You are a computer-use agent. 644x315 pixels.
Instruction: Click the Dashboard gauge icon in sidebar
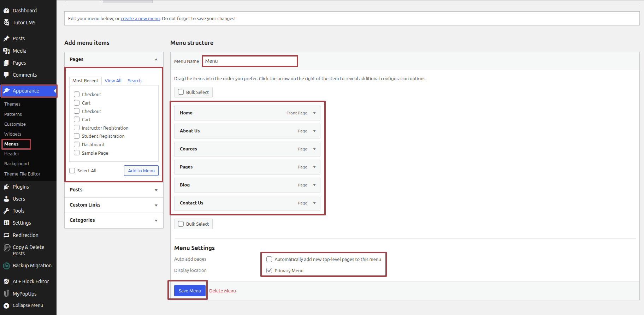[6, 11]
